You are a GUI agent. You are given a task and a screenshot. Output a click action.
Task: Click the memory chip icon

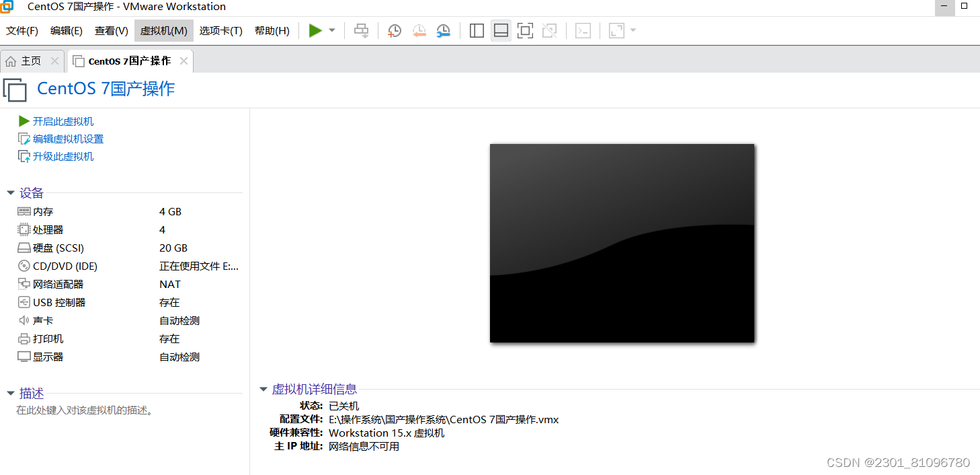click(x=24, y=211)
